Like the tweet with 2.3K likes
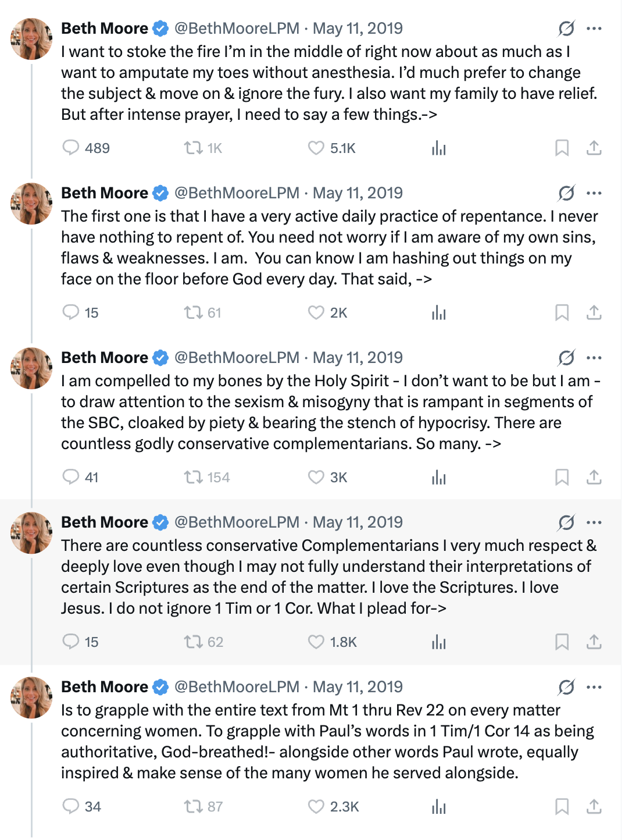The image size is (643, 840). tap(316, 806)
